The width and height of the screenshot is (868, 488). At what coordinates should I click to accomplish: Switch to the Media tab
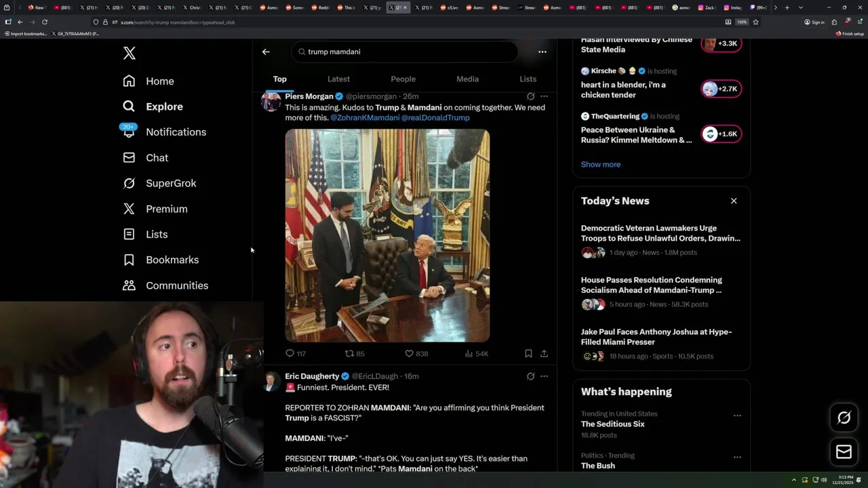467,79
